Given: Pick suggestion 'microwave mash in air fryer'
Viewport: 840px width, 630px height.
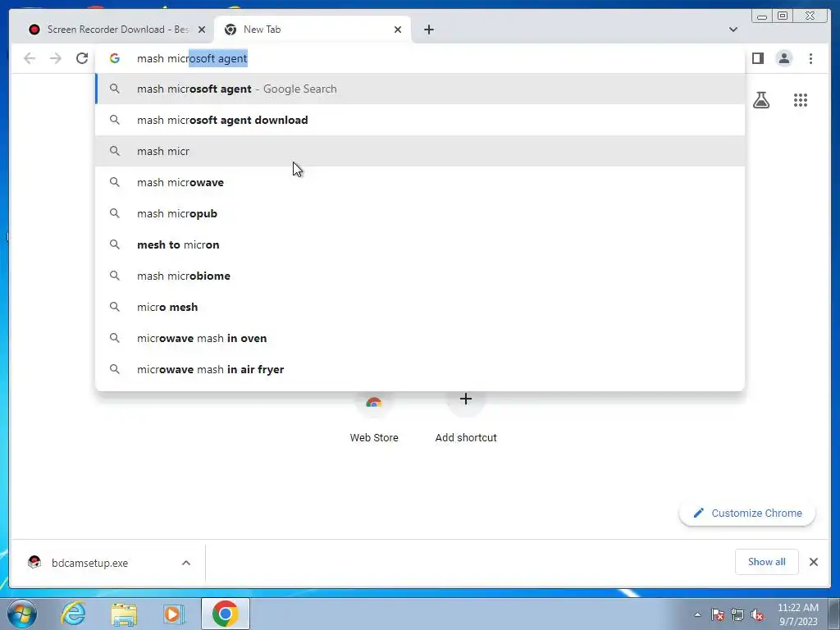Looking at the screenshot, I should [x=420, y=369].
